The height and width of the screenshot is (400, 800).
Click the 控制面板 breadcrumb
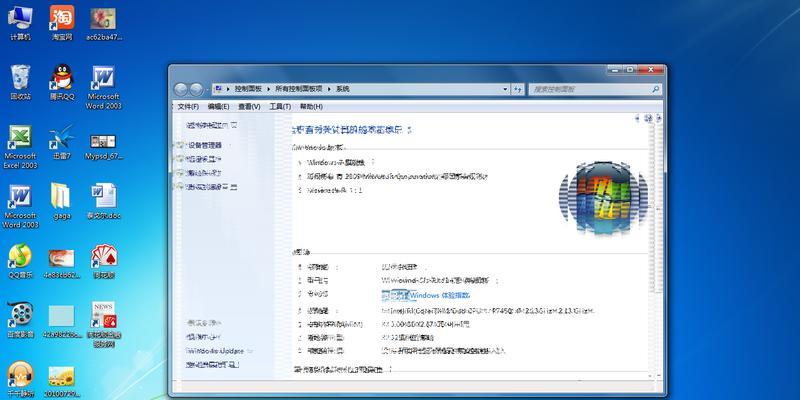[x=248, y=89]
